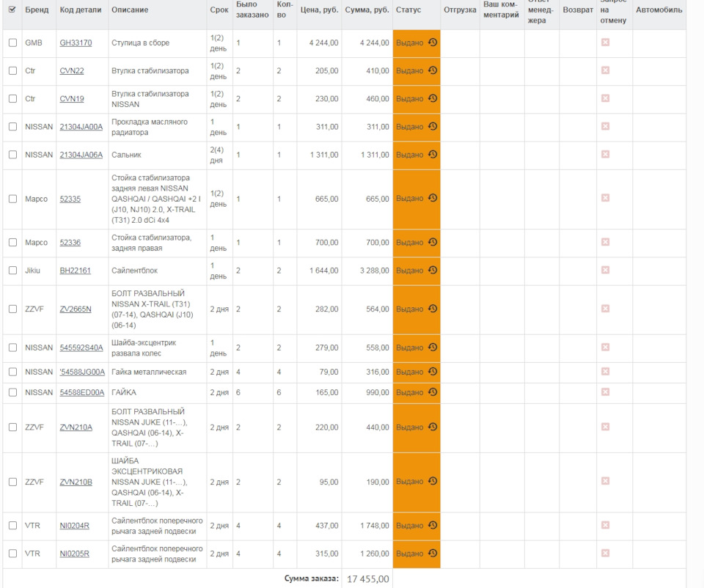Open status history icon for CVN22 row
This screenshot has width=704, height=588.
pyautogui.click(x=433, y=70)
